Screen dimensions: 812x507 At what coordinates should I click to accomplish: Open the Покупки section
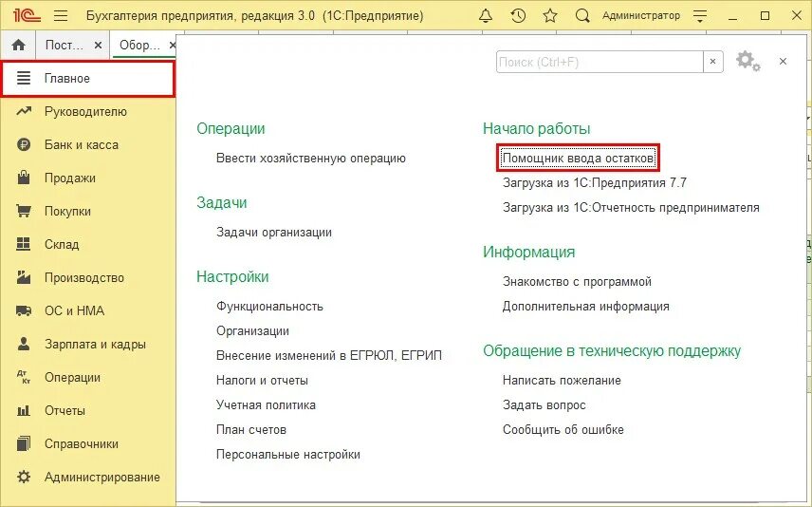coord(67,211)
